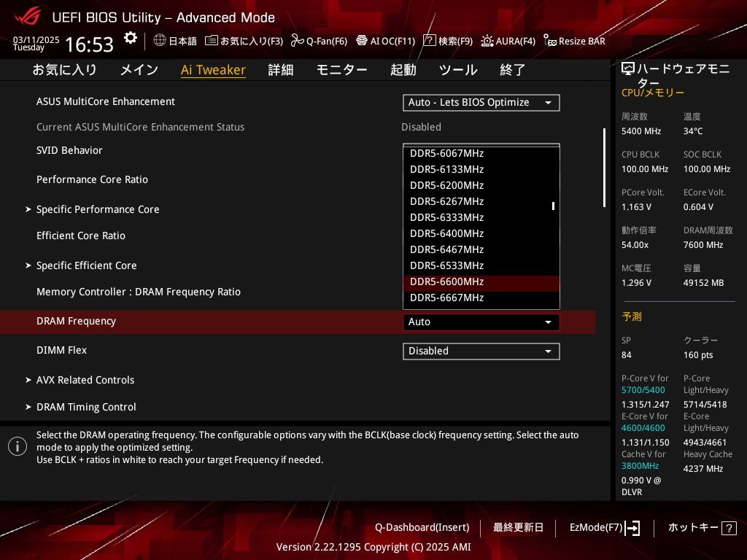Screen dimensions: 747x560
Task: Click the dropdown list scrollbar thumb
Action: 553,206
